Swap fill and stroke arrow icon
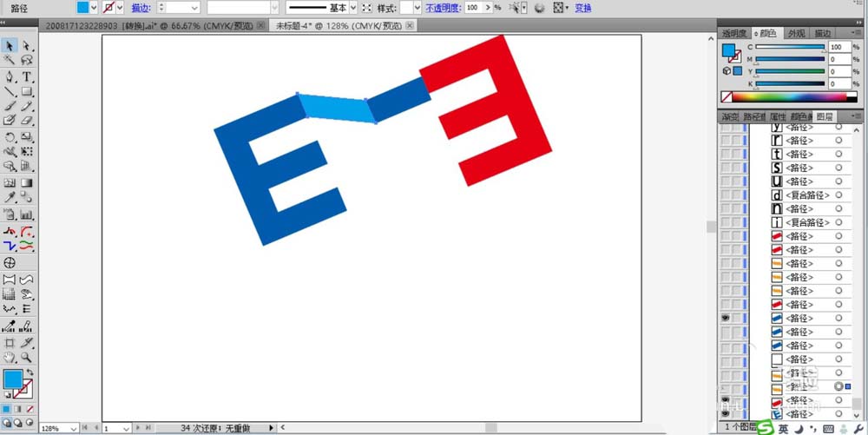 tap(30, 372)
